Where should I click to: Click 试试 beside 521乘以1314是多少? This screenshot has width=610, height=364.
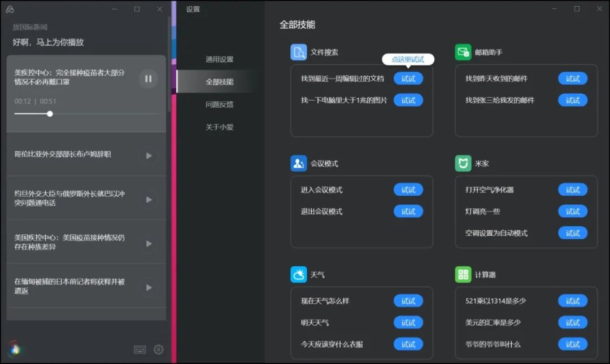[573, 301]
